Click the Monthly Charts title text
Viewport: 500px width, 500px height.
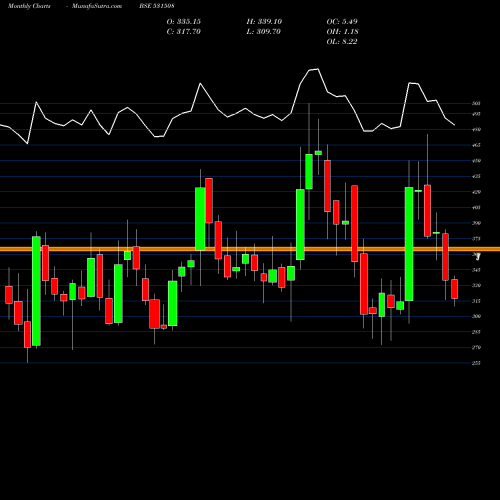(x=29, y=6)
